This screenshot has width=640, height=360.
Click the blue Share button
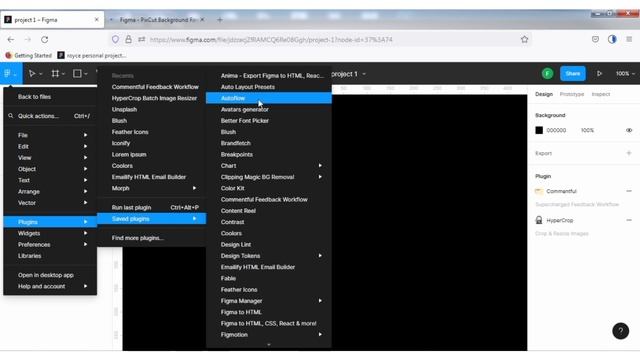[573, 73]
